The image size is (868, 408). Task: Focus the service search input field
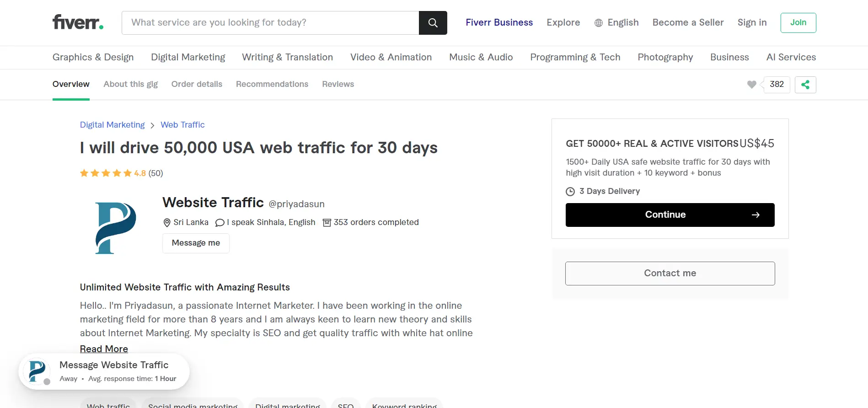coord(270,23)
